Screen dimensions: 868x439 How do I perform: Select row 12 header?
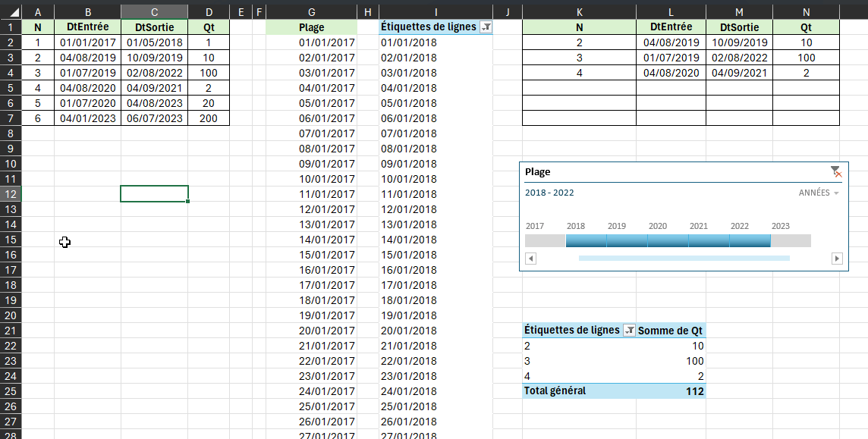(11, 194)
